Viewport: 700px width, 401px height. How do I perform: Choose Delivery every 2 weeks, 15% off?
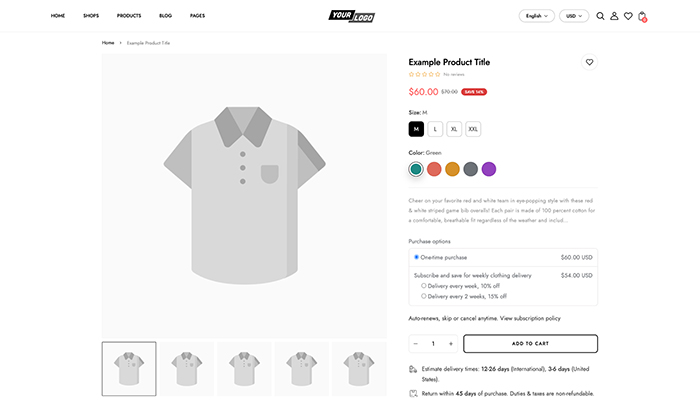[424, 296]
